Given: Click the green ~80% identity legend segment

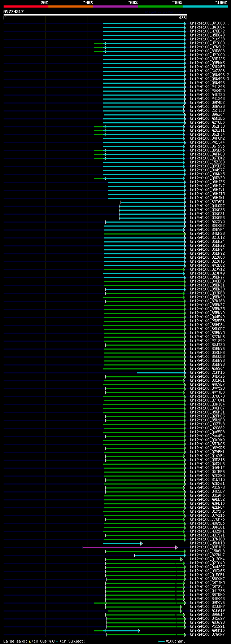Looking at the screenshot, I should tap(160, 6).
